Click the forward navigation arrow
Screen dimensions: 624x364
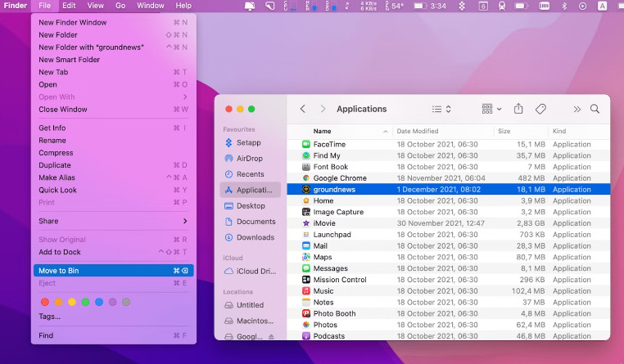323,109
